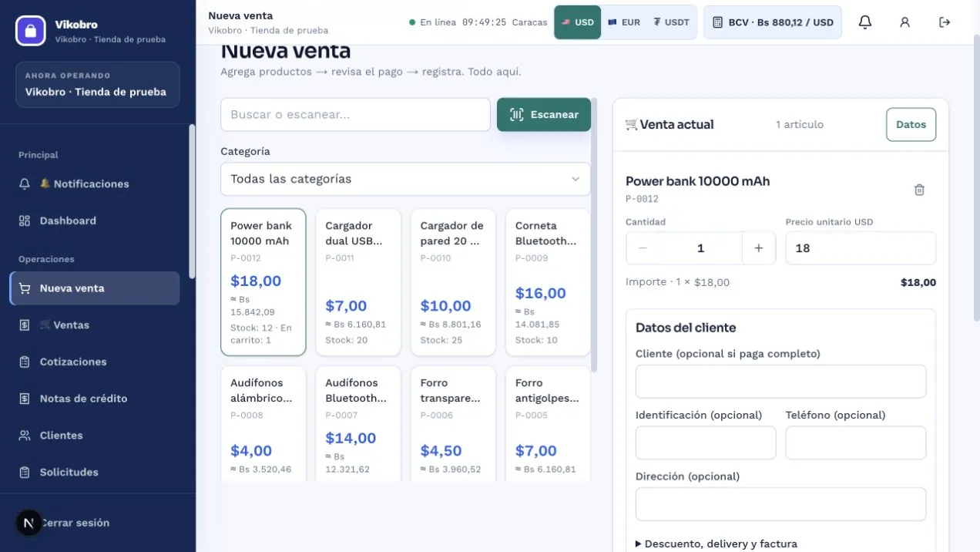
Task: Click the Notificaciones bell icon in sidebar
Action: (25, 184)
